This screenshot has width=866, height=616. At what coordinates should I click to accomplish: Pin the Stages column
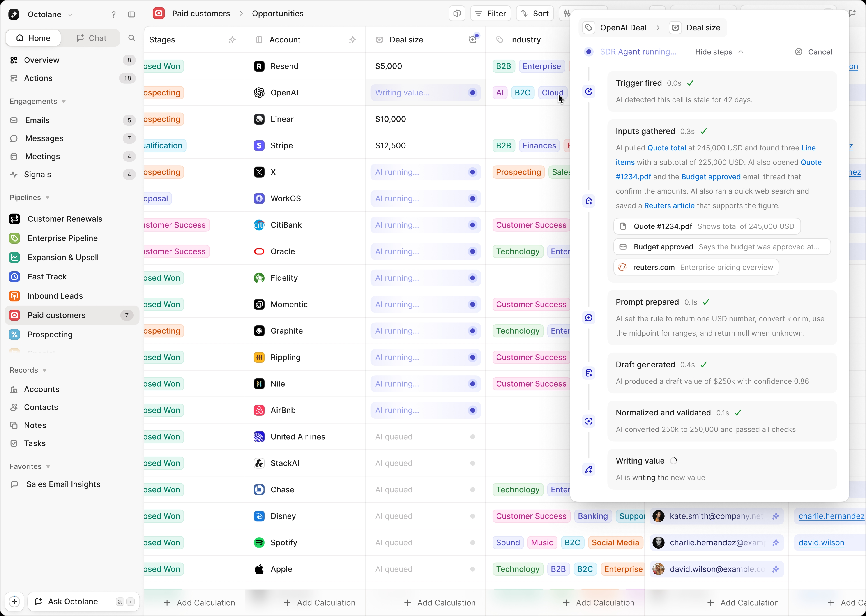(232, 40)
